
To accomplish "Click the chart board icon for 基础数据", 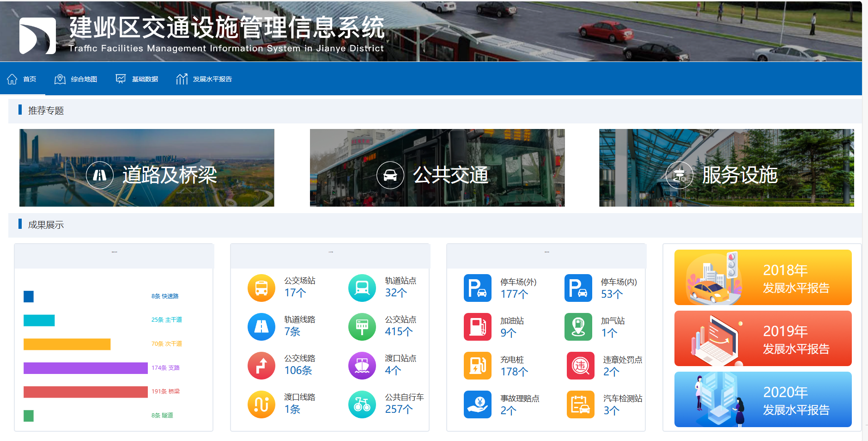I will point(121,79).
